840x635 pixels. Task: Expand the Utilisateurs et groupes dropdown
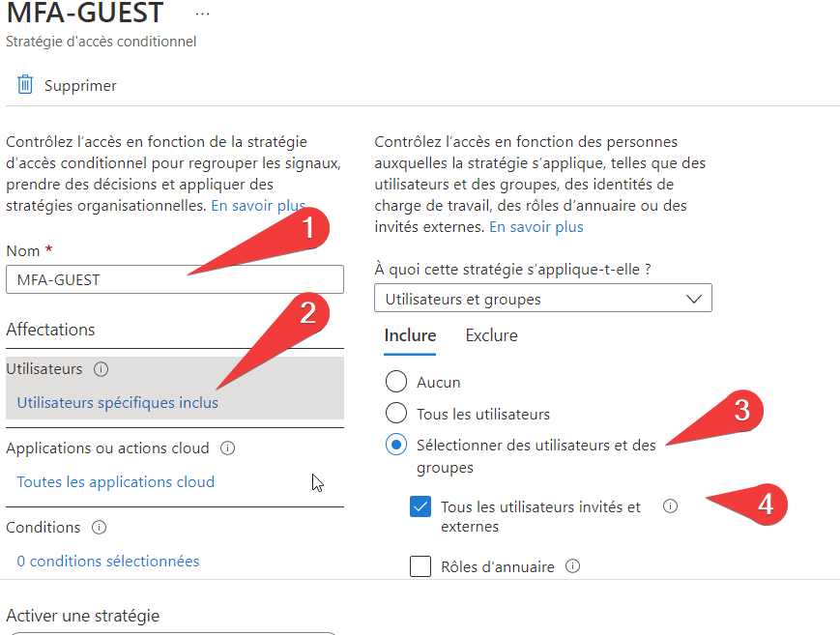(542, 298)
